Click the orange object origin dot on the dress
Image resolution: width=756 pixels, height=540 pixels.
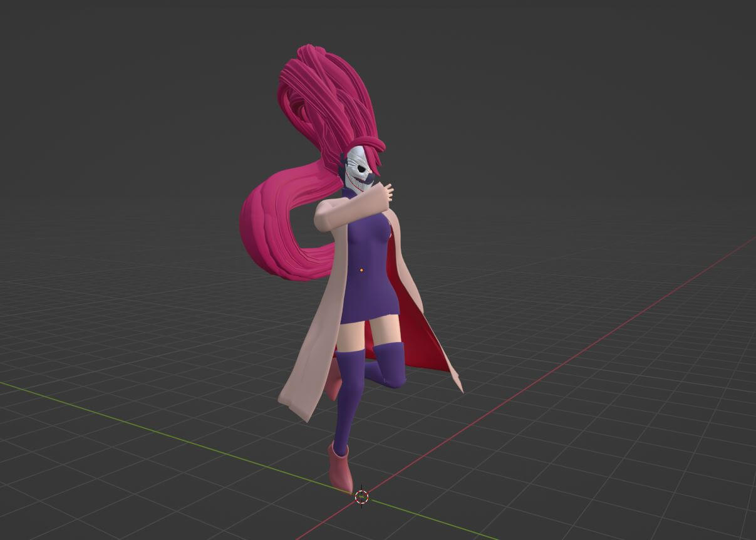click(361, 270)
